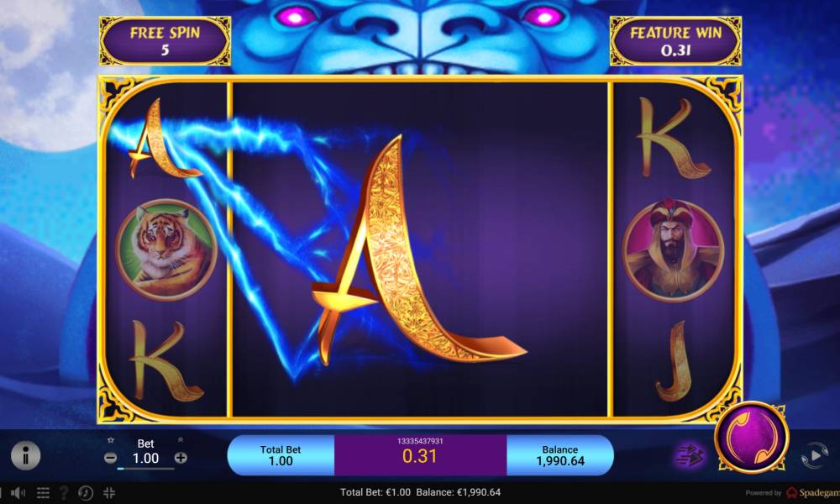The width and height of the screenshot is (840, 504).
Task: Exit fullscreen mode
Action: point(109,493)
